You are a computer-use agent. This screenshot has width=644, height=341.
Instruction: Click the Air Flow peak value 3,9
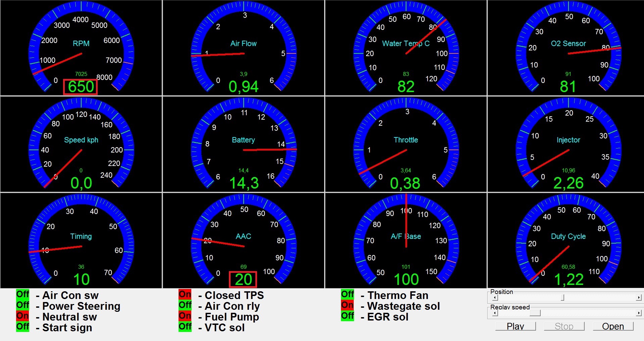coord(243,74)
